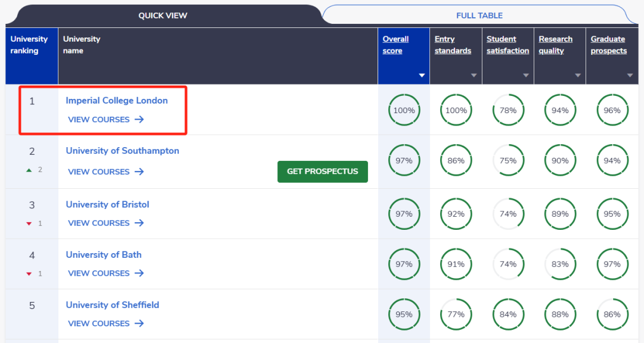Viewport: 644px width, 343px height.
Task: View courses for University of Sheffield
Action: (106, 323)
